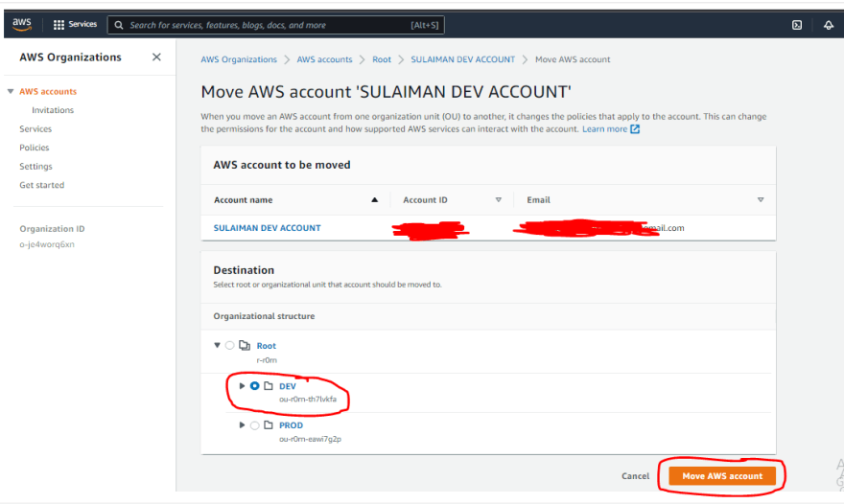Open SULAIMAN DEV ACCOUNT table link
The image size is (844, 504).
pos(267,228)
